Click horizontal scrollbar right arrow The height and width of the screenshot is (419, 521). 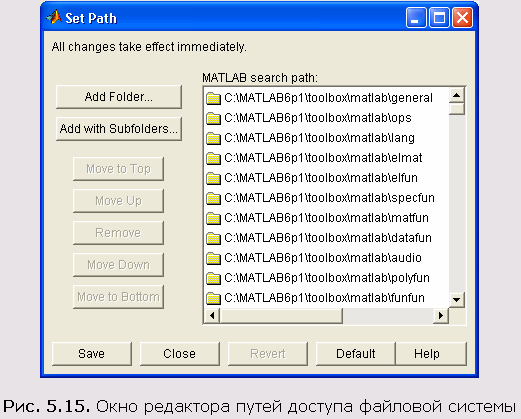click(x=441, y=315)
